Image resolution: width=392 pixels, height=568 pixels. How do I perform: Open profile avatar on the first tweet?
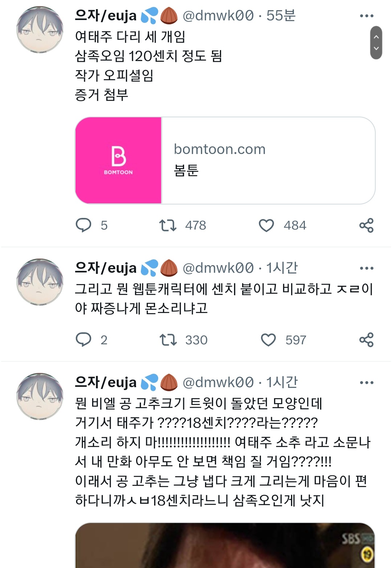click(40, 30)
